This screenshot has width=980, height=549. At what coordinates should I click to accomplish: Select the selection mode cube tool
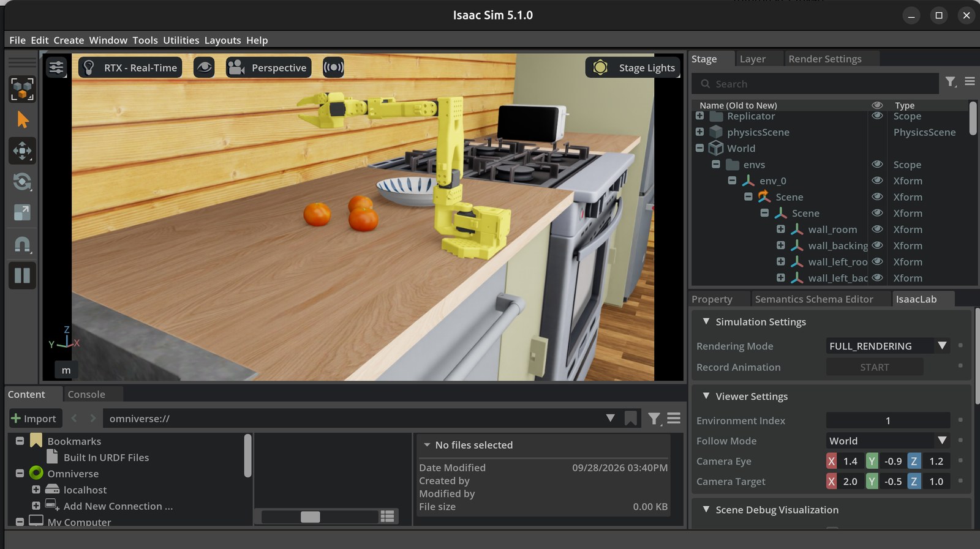[x=22, y=89]
